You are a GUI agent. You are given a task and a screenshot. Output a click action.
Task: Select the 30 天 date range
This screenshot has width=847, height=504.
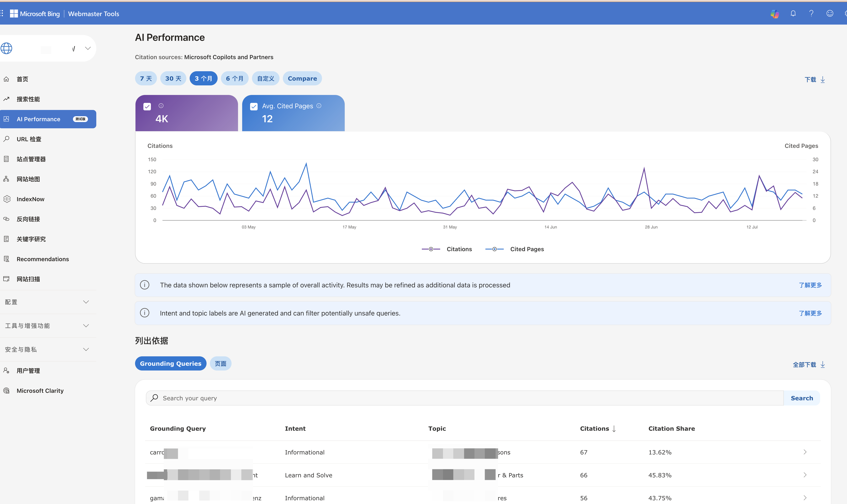[x=173, y=79]
